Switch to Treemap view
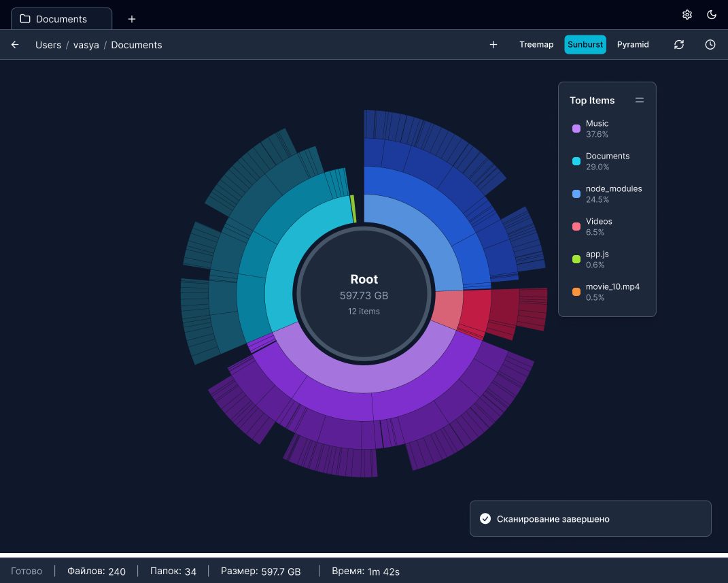The width and height of the screenshot is (728, 583). tap(536, 44)
